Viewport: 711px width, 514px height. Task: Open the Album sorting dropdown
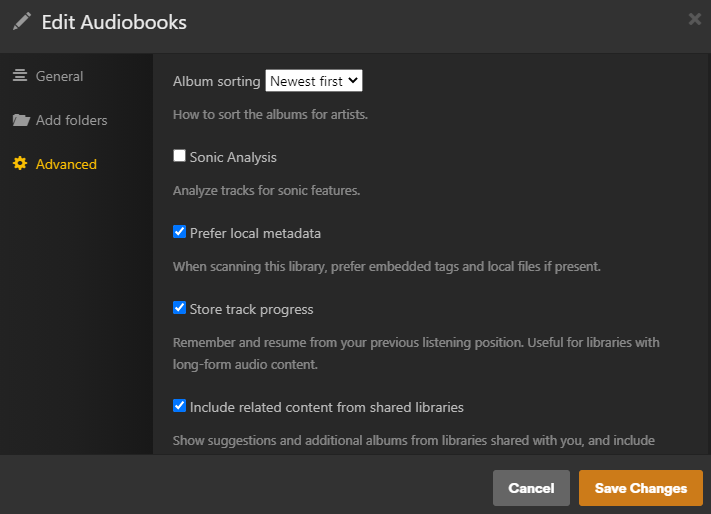pyautogui.click(x=314, y=81)
